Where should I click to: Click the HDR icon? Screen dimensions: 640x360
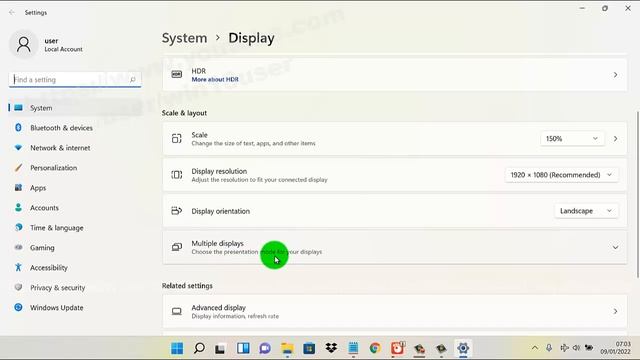click(x=177, y=74)
